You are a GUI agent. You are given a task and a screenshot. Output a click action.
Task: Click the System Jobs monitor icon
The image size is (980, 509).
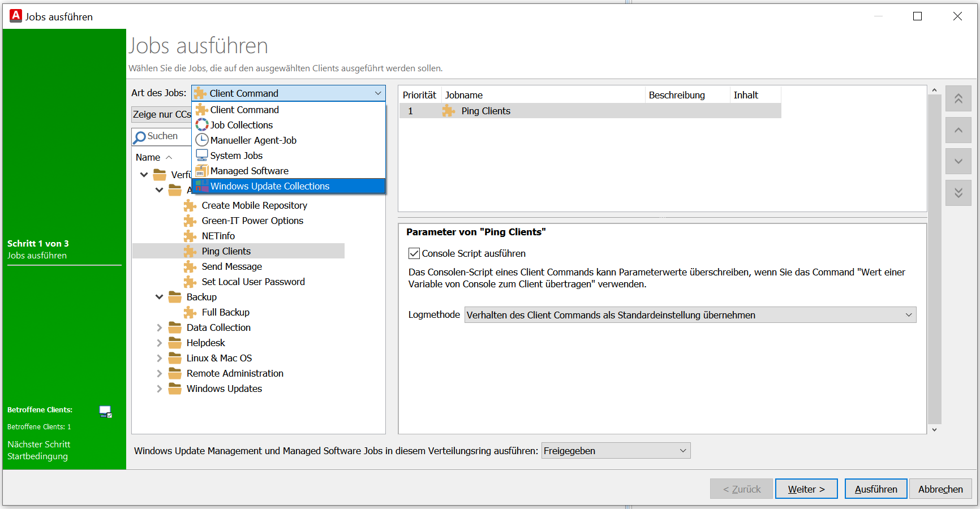202,156
